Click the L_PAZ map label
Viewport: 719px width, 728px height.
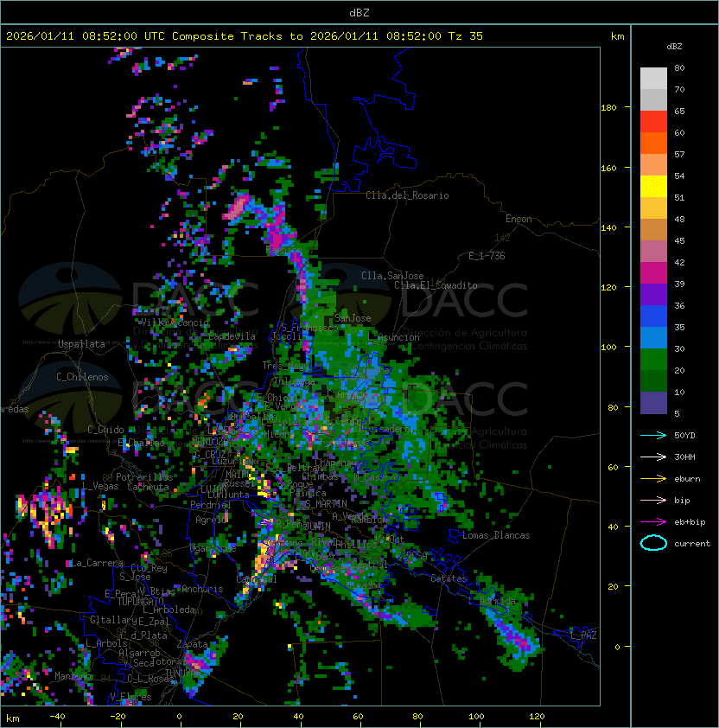click(x=583, y=635)
